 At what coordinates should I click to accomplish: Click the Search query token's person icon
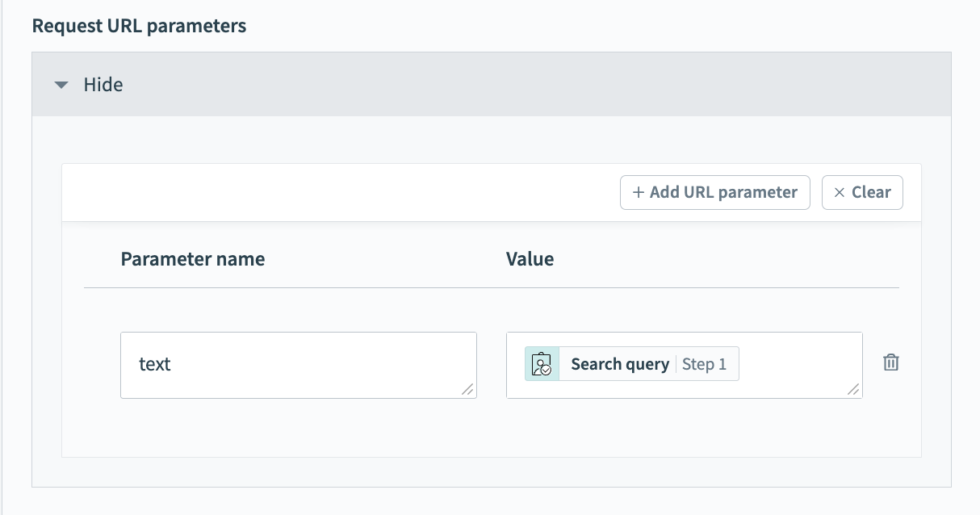542,363
